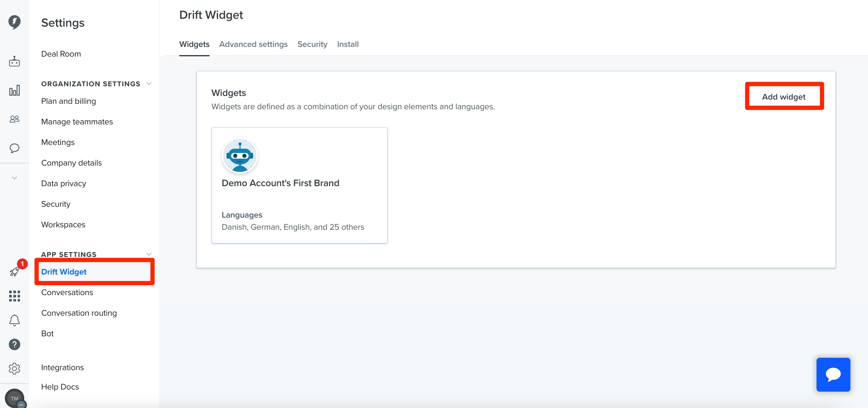Collapse the Organization Settings section
868x408 pixels.
(x=149, y=84)
